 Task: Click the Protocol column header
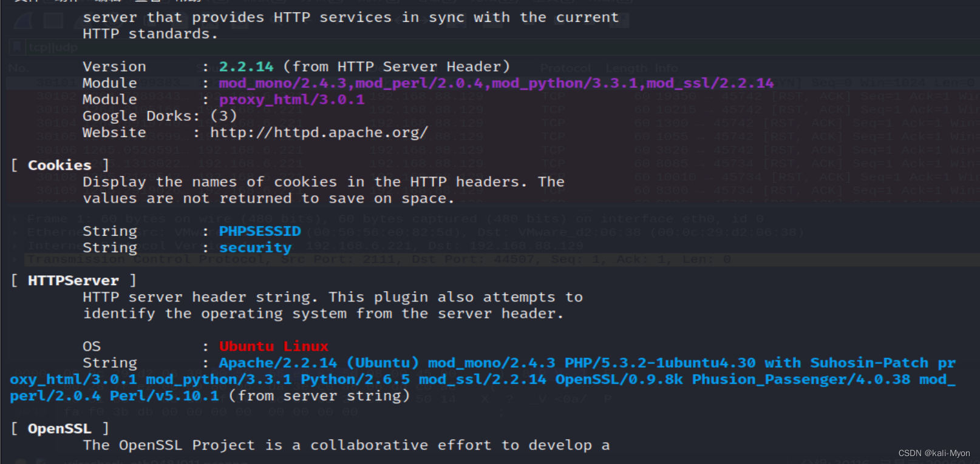pyautogui.click(x=565, y=68)
